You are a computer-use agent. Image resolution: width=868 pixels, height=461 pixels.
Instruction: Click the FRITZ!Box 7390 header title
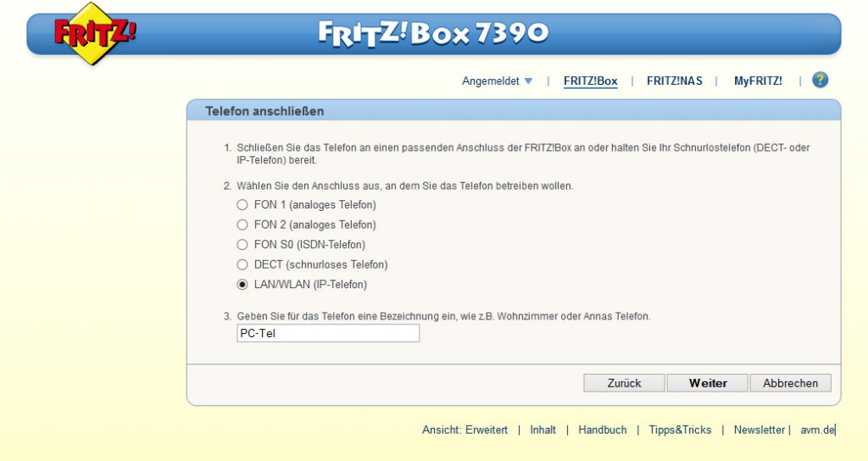(433, 33)
